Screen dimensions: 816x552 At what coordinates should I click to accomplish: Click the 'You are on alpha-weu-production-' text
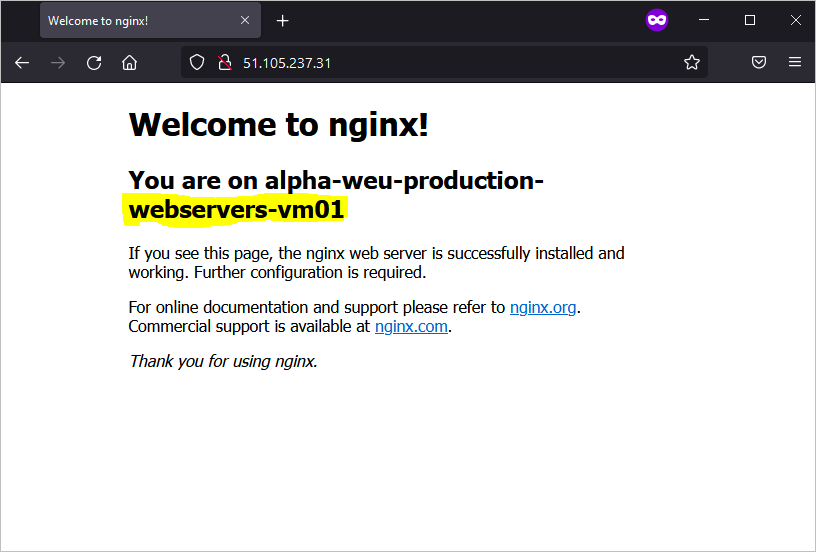336,181
